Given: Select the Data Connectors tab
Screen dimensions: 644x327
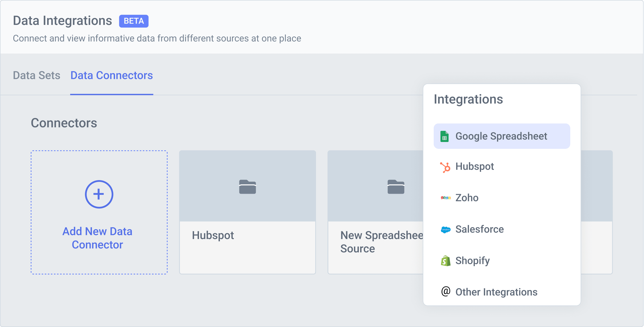Looking at the screenshot, I should (111, 75).
